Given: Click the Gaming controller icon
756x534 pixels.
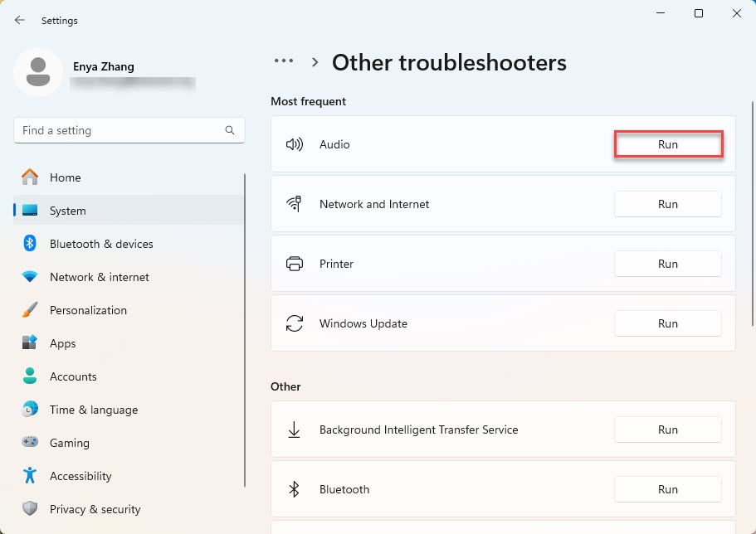Looking at the screenshot, I should coord(30,443).
